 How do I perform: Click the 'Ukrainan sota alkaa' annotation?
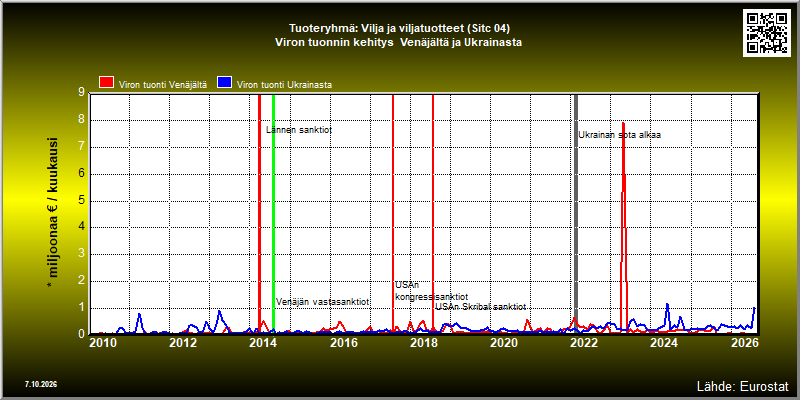(x=619, y=135)
